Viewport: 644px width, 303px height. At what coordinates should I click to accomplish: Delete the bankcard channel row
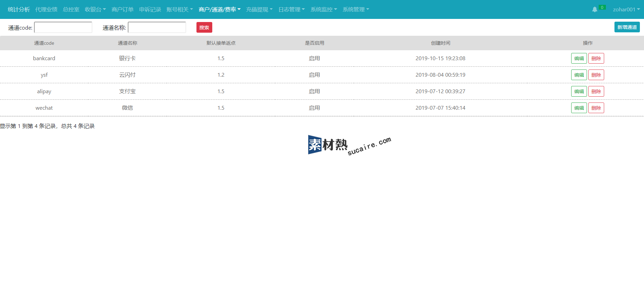click(596, 58)
